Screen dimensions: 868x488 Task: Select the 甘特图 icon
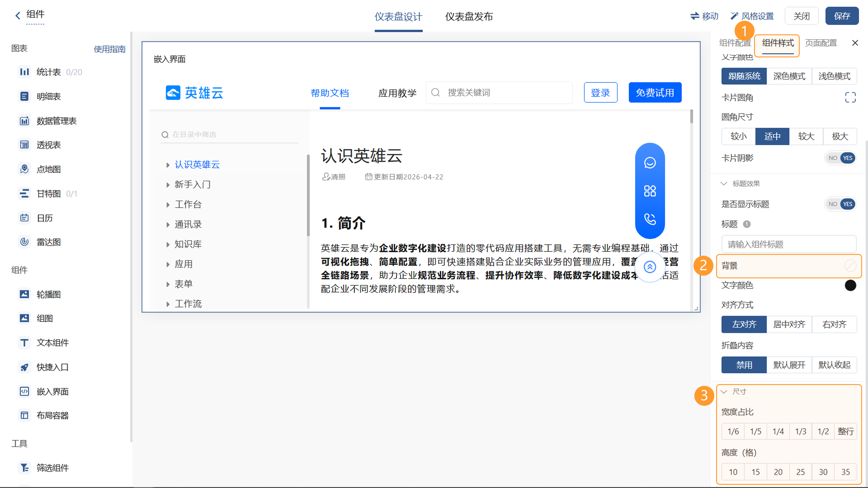click(x=24, y=194)
